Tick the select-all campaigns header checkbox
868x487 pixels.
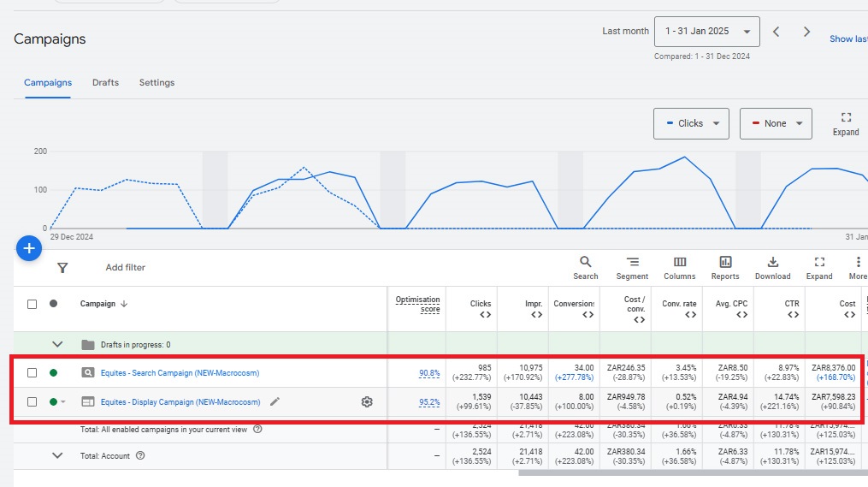pyautogui.click(x=32, y=304)
